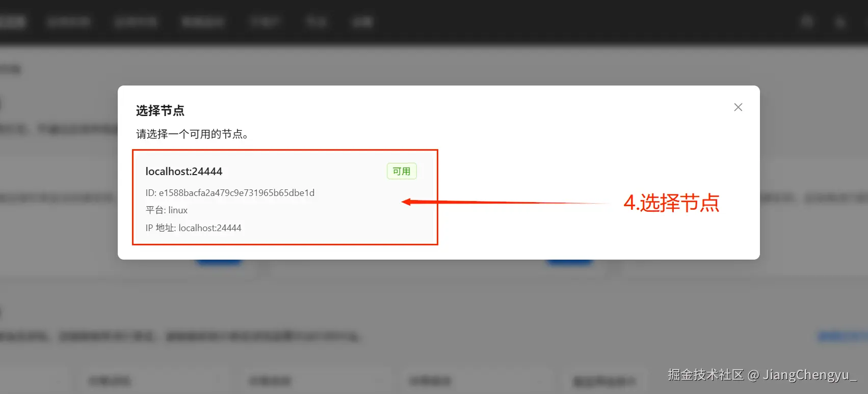Click the red 4.选择节点 annotation label
868x394 pixels.
tap(671, 203)
